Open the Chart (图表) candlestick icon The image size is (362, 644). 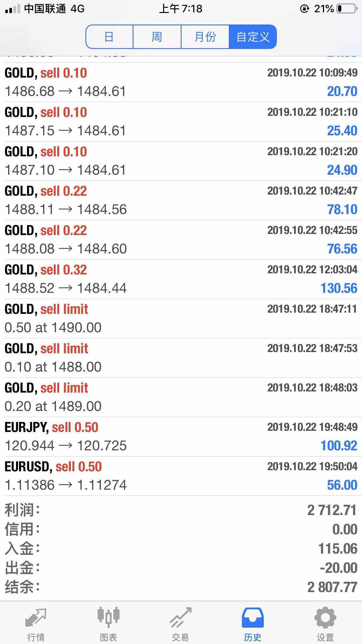pyautogui.click(x=108, y=617)
